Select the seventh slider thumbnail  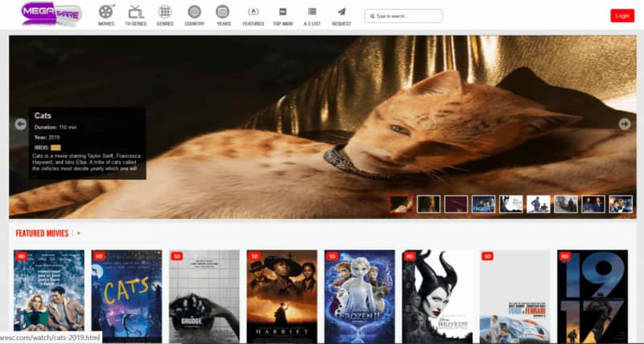[566, 204]
